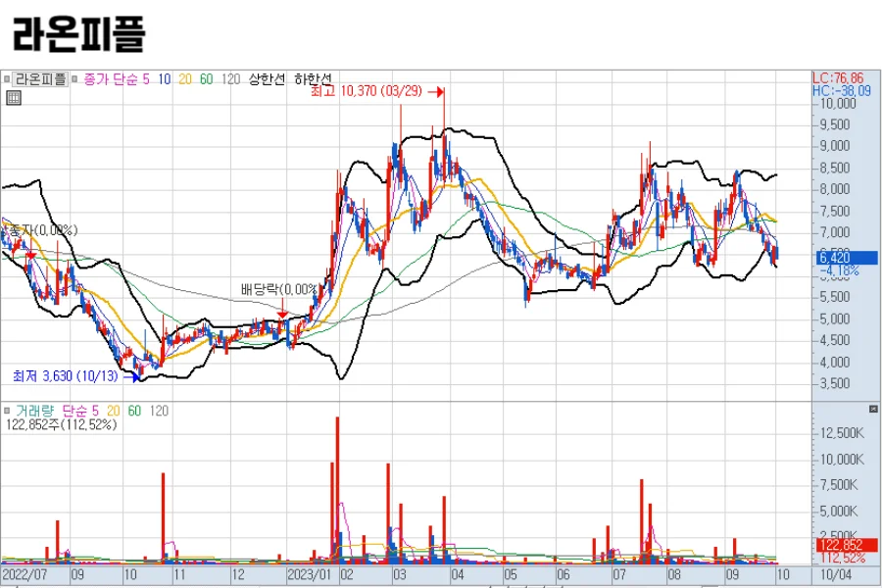Screen dimensions: 882x588
Task: Click the 04 month date axis label
Action: tap(458, 575)
